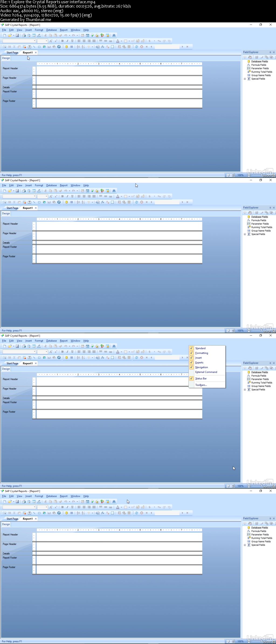Open the border style dropdown arrow in the fourth frame
This screenshot has width=276, height=644.
click(129, 507)
